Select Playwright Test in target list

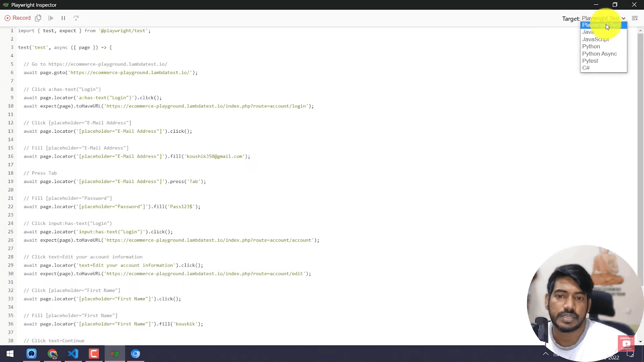click(603, 25)
